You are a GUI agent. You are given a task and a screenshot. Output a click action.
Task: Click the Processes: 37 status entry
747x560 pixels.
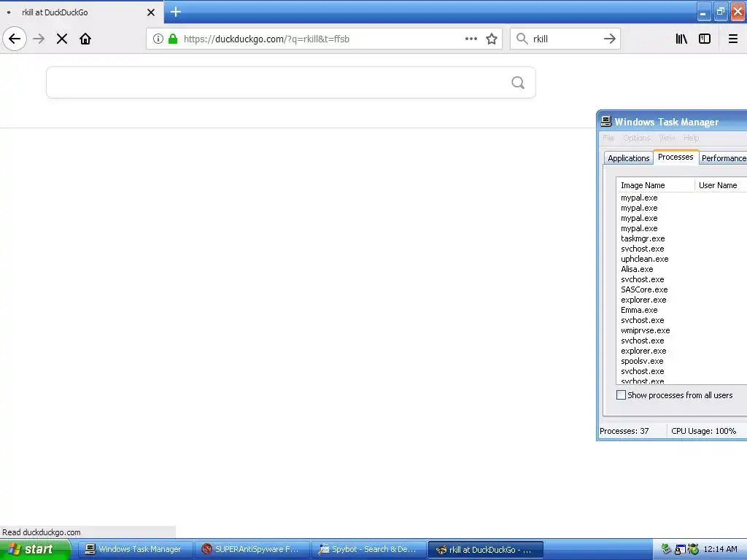click(x=624, y=431)
